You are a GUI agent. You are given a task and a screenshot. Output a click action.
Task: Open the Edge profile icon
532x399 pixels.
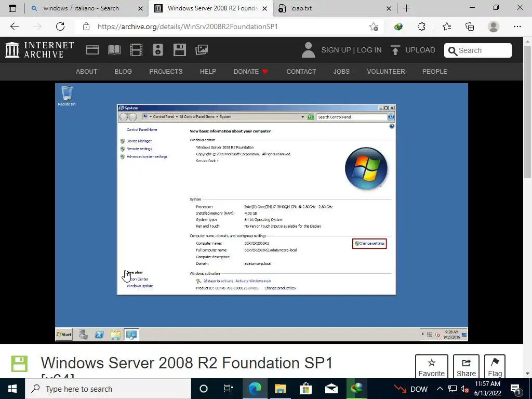pos(494,26)
